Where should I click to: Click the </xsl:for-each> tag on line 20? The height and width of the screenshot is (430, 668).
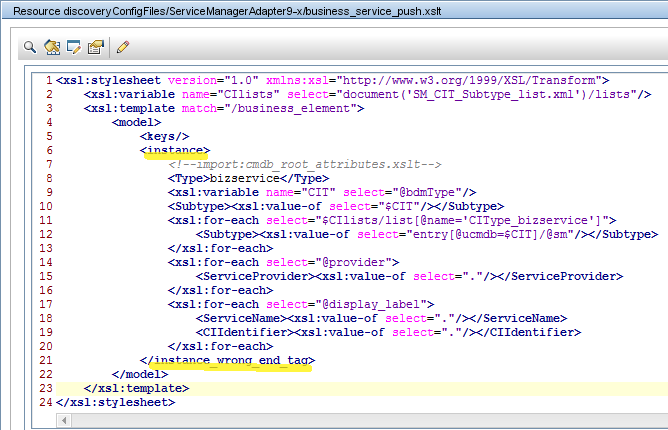click(220, 346)
